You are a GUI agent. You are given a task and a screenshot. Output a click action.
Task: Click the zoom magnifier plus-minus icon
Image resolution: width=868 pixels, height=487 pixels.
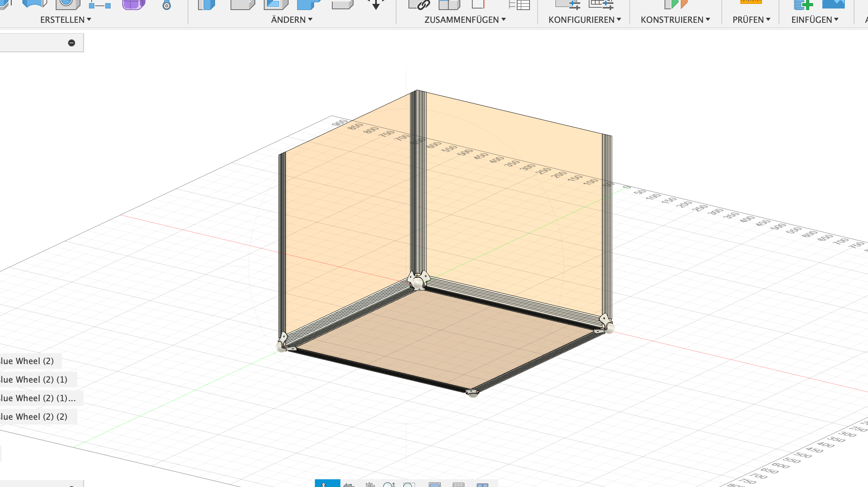(x=389, y=484)
